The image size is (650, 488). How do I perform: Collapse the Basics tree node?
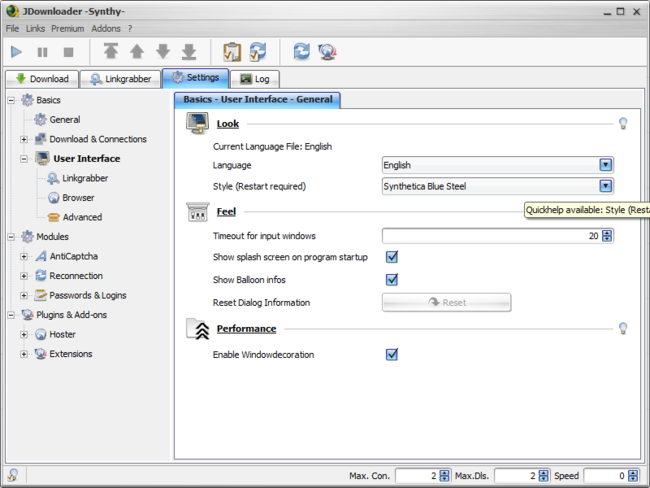[11, 100]
